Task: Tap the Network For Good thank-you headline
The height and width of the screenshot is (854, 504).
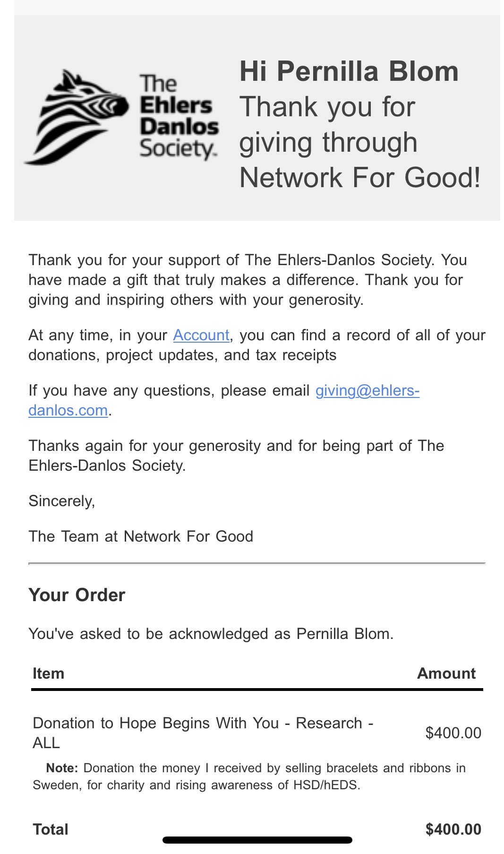Action: 359,142
